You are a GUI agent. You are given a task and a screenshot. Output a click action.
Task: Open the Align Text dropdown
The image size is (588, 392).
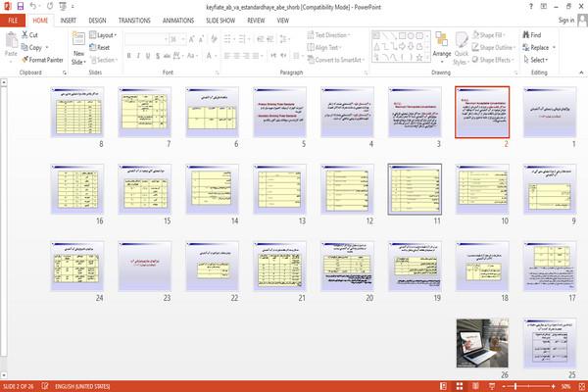click(324, 47)
